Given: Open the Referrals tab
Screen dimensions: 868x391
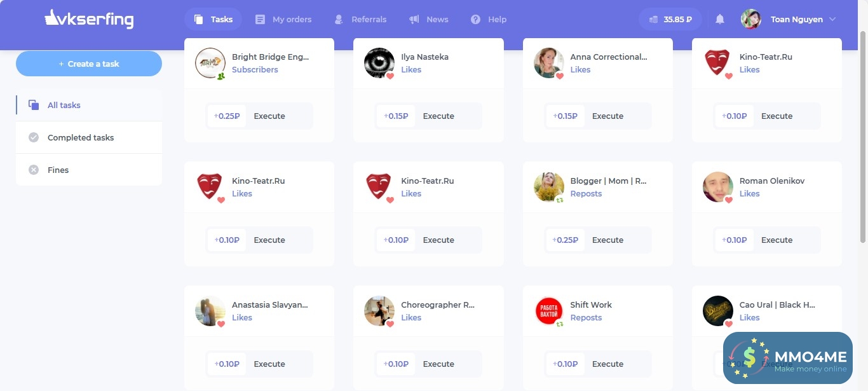Looking at the screenshot, I should pyautogui.click(x=360, y=19).
